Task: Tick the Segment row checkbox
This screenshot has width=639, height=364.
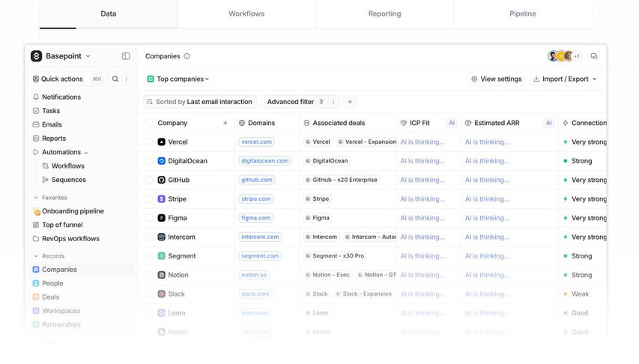Action: pos(149,256)
